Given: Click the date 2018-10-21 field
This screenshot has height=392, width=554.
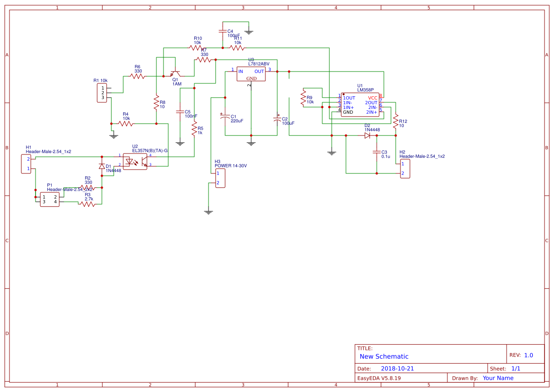Looking at the screenshot, I should (397, 368).
